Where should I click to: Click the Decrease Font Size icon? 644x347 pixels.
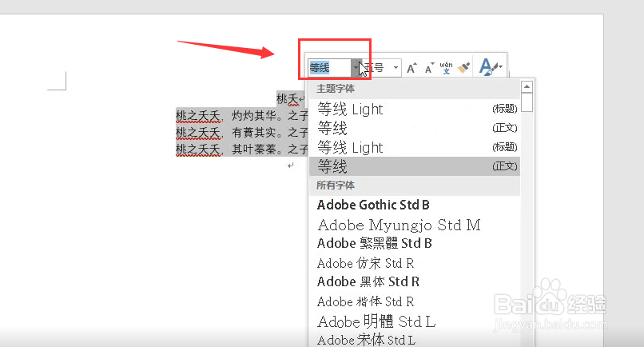pos(430,68)
